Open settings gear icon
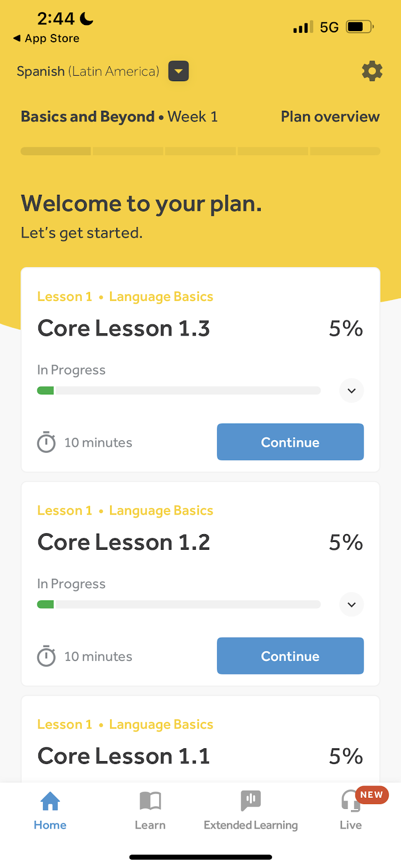The width and height of the screenshot is (401, 868). coord(372,71)
